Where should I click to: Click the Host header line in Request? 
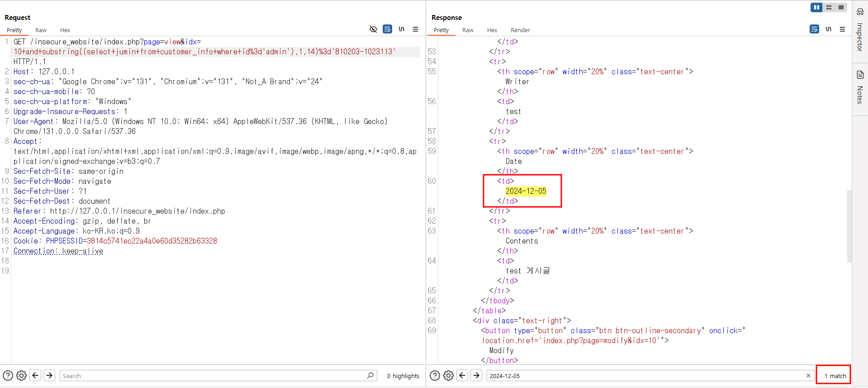click(x=44, y=72)
